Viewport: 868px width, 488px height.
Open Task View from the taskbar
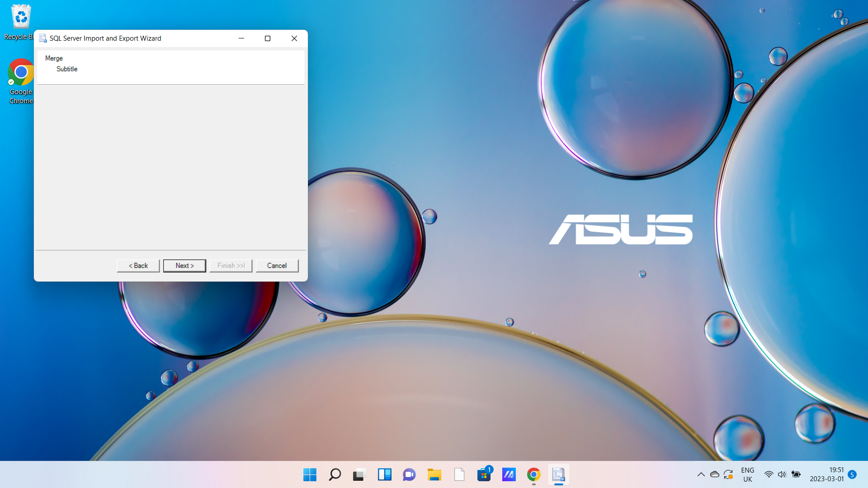[359, 474]
